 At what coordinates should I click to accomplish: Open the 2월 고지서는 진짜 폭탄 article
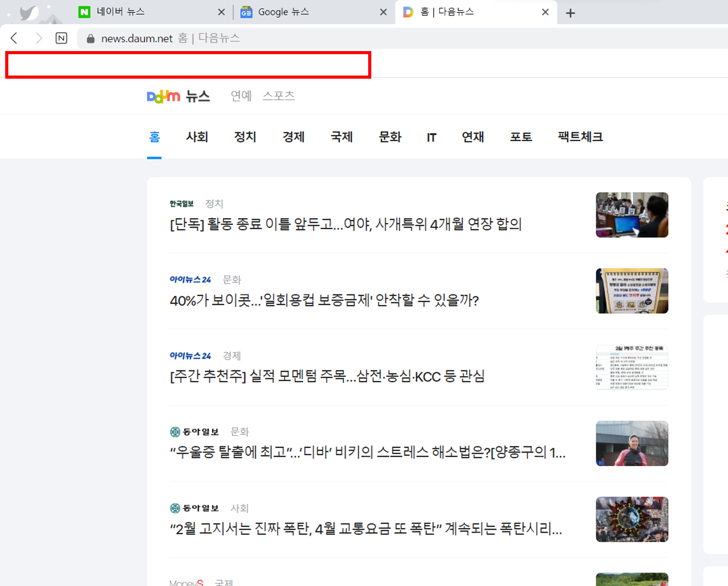click(x=366, y=529)
